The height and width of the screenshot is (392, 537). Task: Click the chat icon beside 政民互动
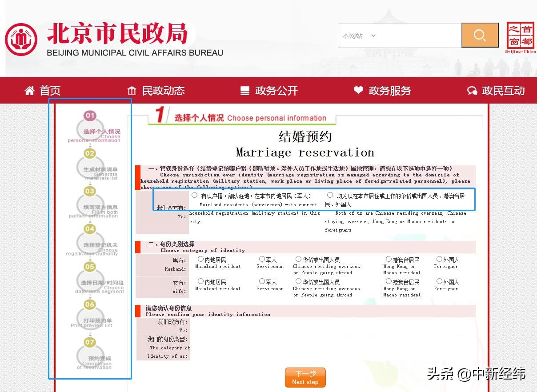coord(472,90)
